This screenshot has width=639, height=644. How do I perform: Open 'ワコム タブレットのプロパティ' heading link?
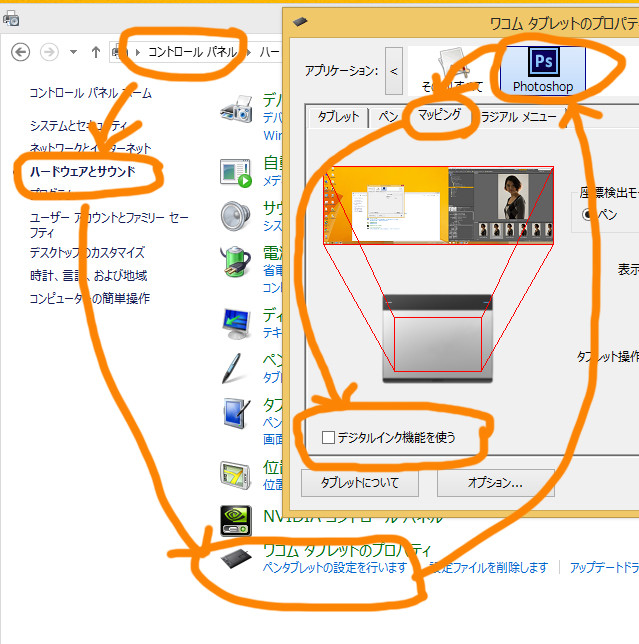[x=347, y=550]
